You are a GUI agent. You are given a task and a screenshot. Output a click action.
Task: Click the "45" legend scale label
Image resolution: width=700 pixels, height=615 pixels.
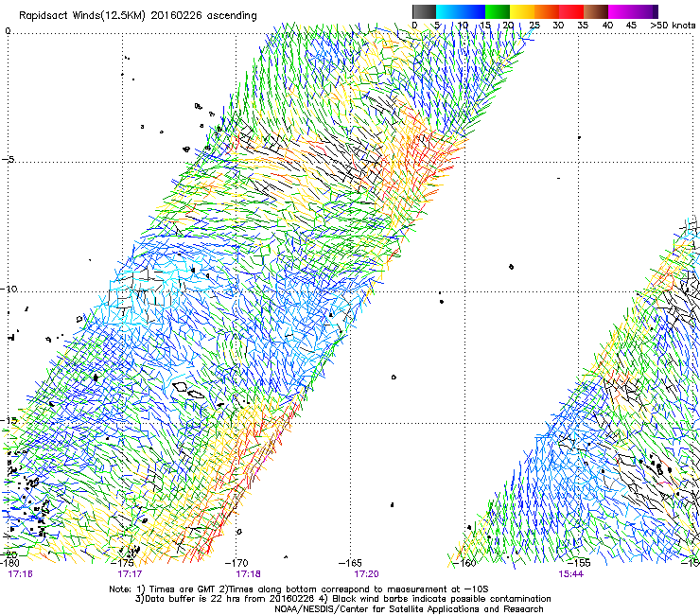click(631, 26)
